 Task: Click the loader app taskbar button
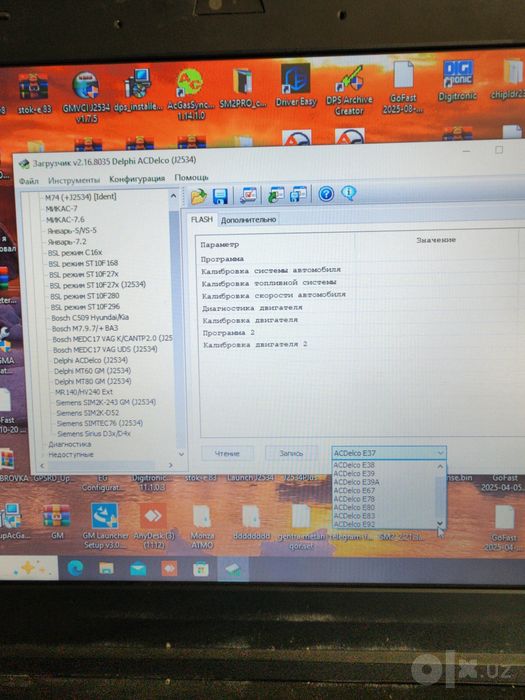[233, 570]
